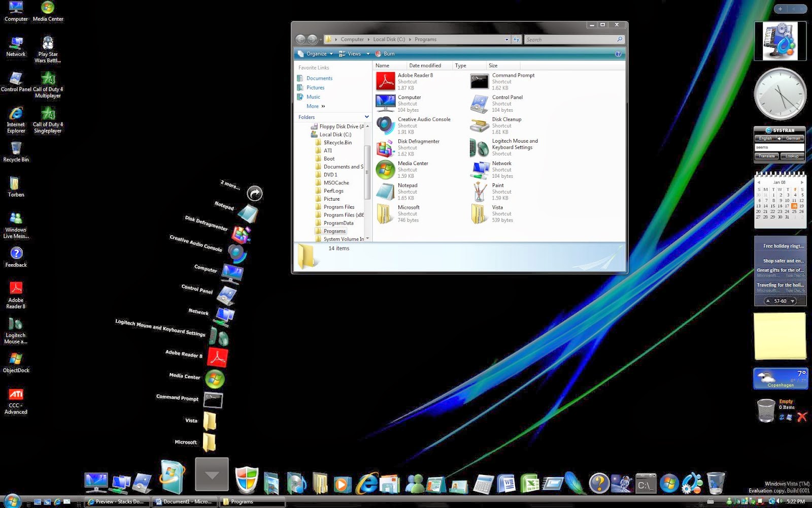The image size is (812, 508).
Task: Show the 2 more stack items arrow
Action: pyautogui.click(x=255, y=193)
